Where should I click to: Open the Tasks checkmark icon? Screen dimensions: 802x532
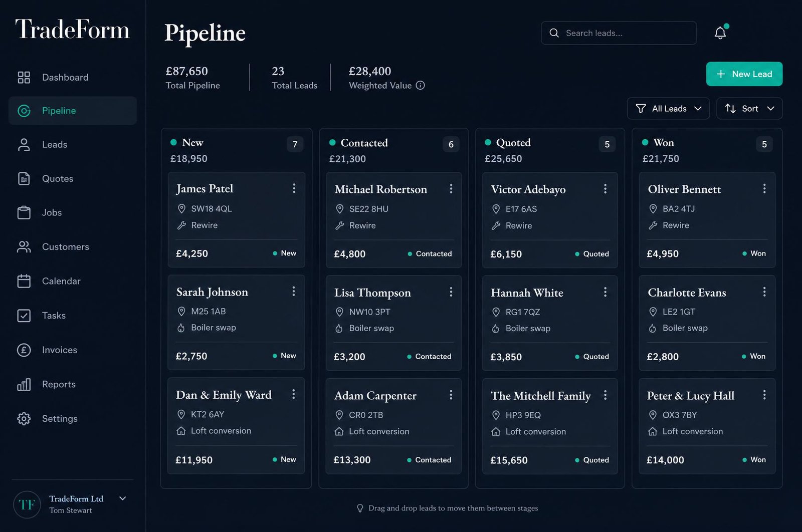point(24,316)
